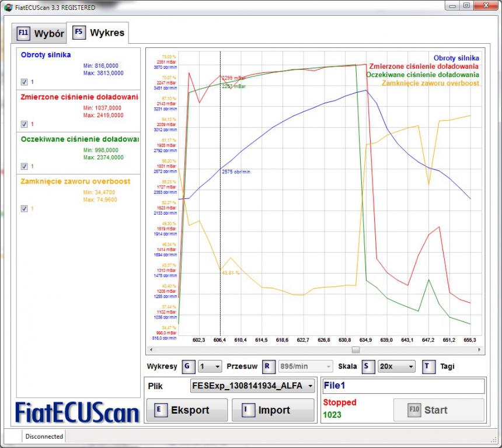Click the chart scrollbar right arrow
Screen dimensions: 502x448
(479, 350)
